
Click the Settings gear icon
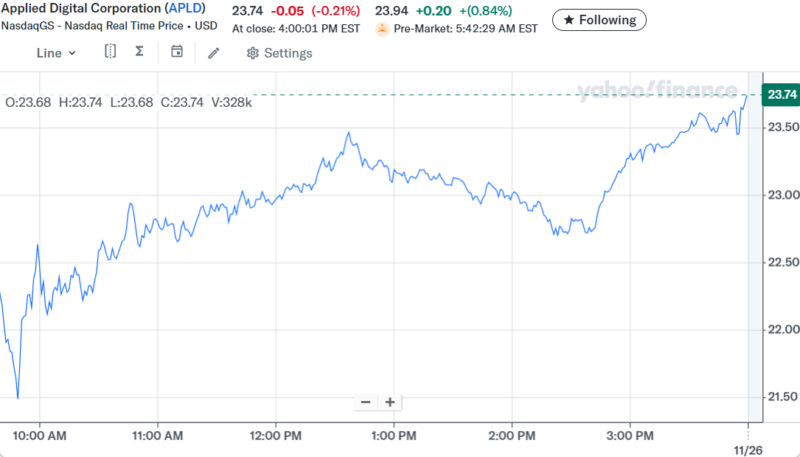(x=252, y=53)
